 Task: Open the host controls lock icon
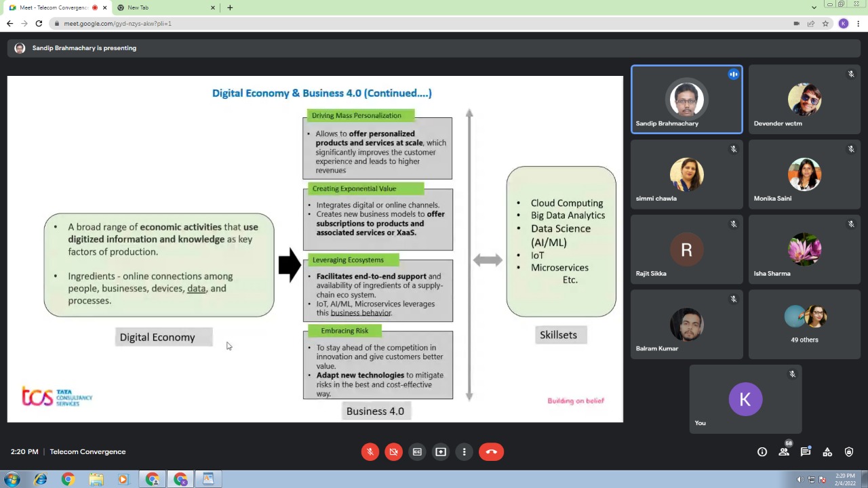tap(849, 452)
